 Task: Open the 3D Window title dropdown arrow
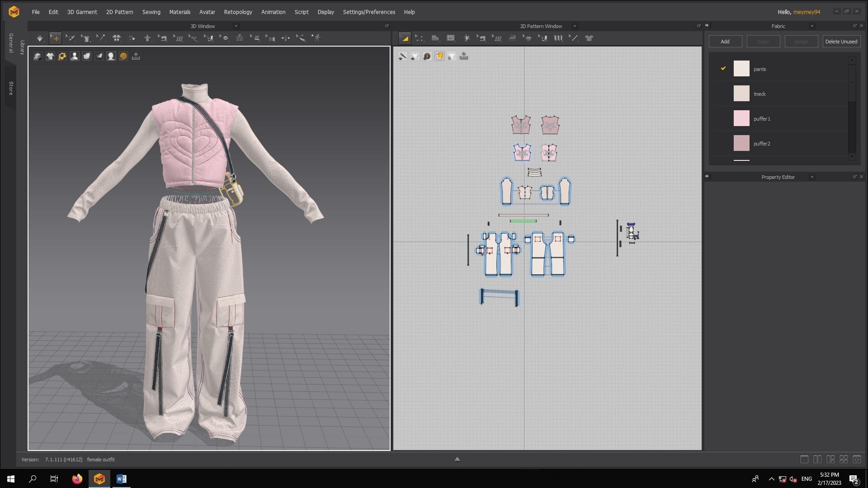[x=236, y=26]
